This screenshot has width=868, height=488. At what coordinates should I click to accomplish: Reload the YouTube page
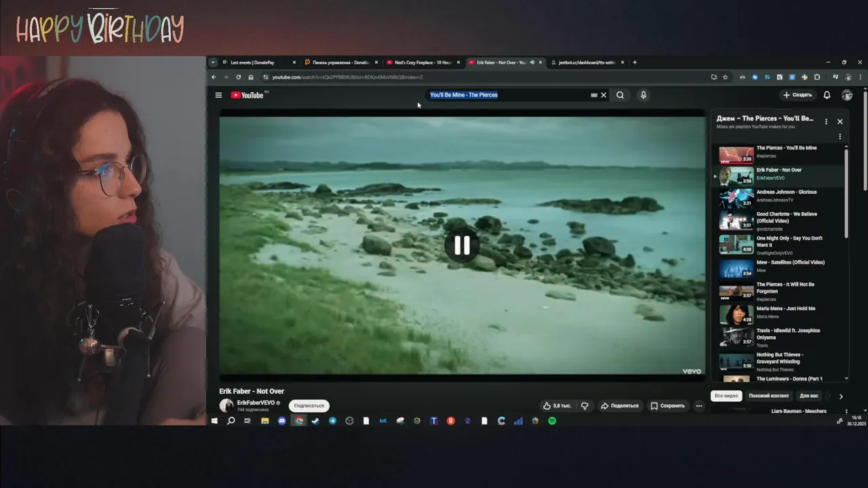(x=238, y=77)
